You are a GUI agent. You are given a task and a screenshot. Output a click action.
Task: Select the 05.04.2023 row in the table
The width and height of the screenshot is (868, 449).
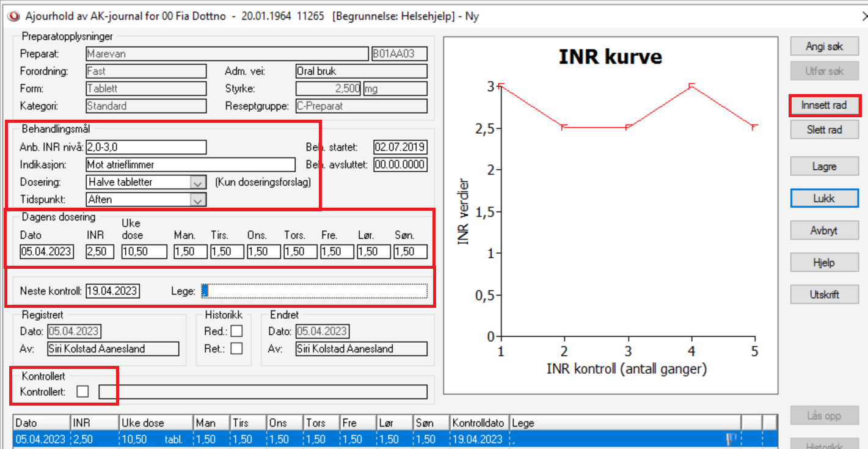pyautogui.click(x=395, y=439)
